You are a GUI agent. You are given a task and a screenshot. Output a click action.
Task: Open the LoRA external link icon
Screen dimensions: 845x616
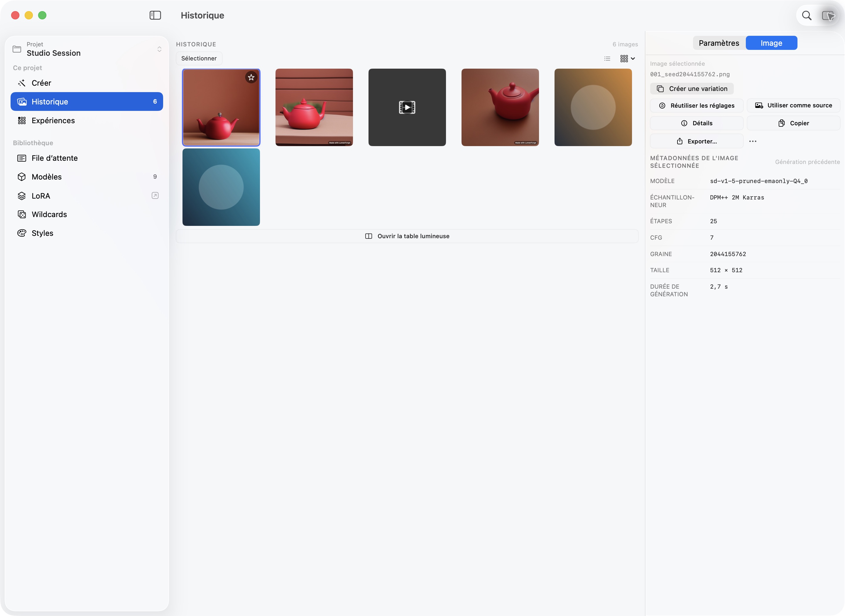[155, 196]
